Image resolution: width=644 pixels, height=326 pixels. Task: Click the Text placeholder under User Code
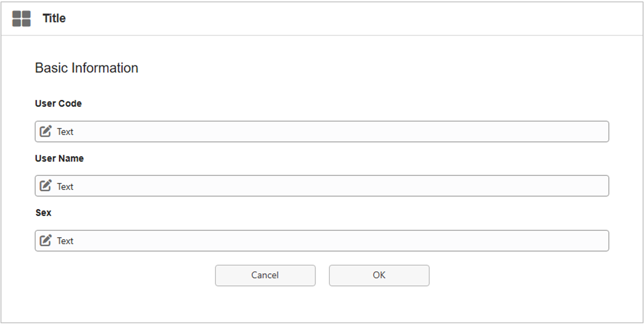(65, 132)
